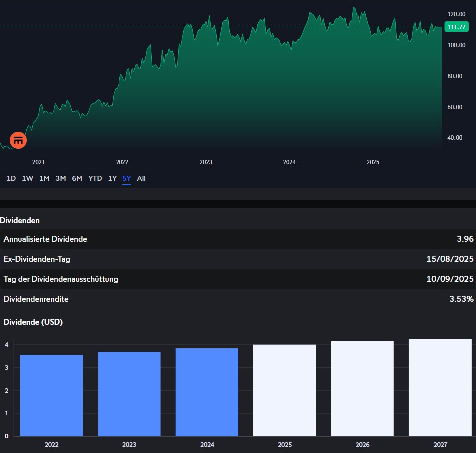Click the 111.77 current price label
This screenshot has width=476, height=453.
(456, 27)
